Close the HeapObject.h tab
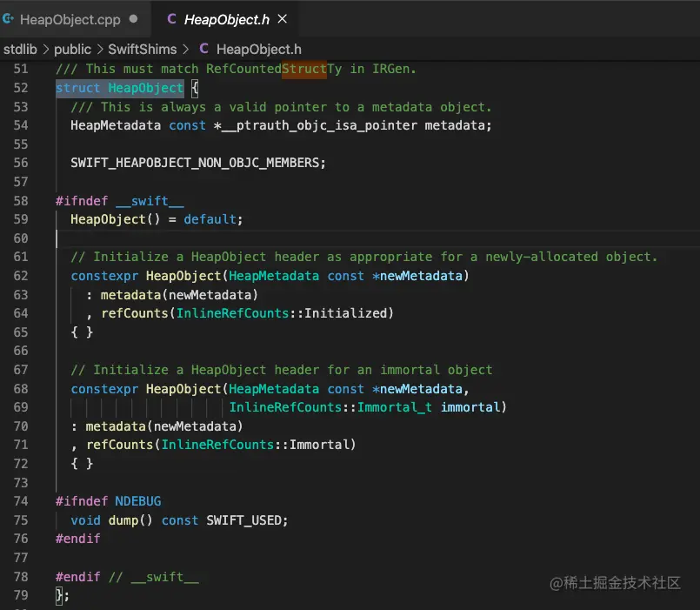700x610 pixels. pos(282,19)
